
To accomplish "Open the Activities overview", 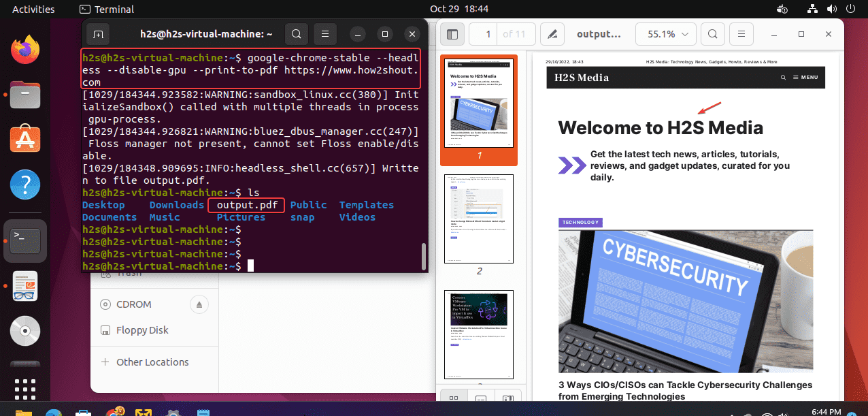I will pos(33,10).
